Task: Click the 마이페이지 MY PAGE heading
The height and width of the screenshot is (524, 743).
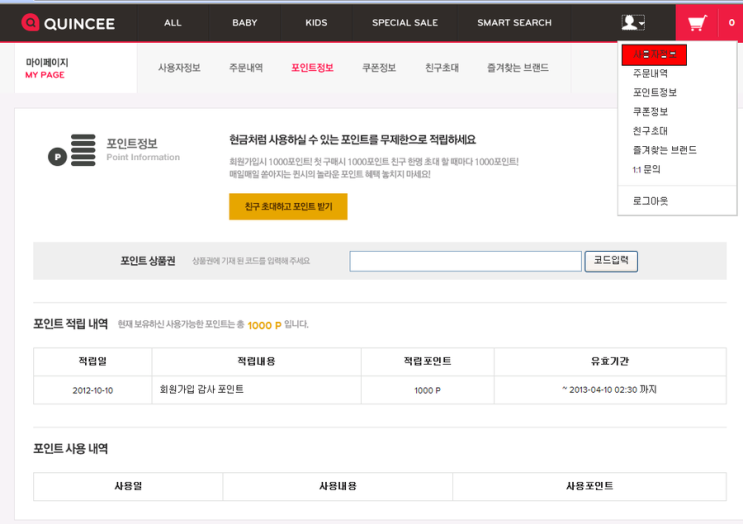Action: pos(47,68)
